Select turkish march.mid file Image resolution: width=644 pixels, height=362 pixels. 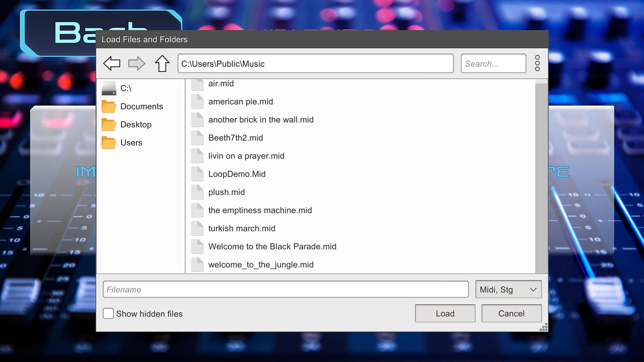pos(241,228)
